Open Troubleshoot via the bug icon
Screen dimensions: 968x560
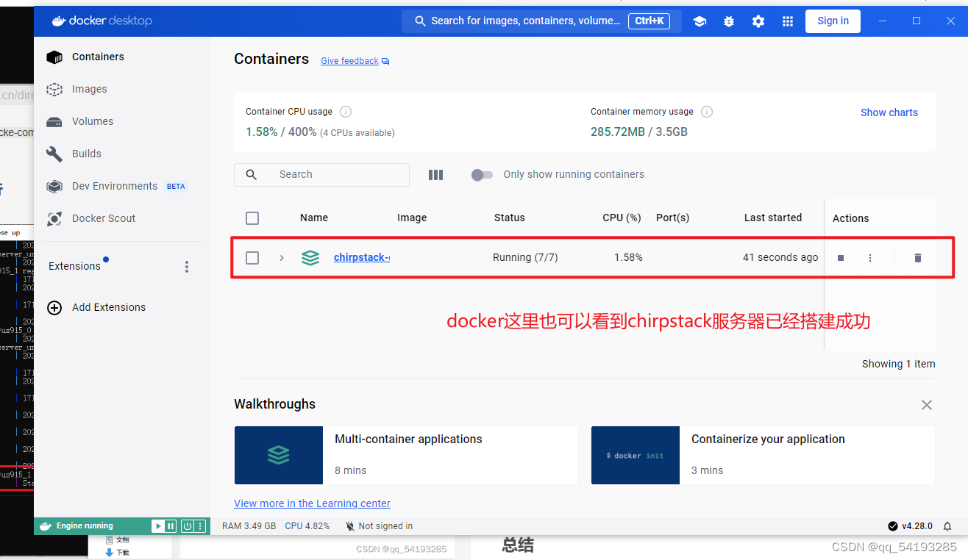click(x=729, y=21)
